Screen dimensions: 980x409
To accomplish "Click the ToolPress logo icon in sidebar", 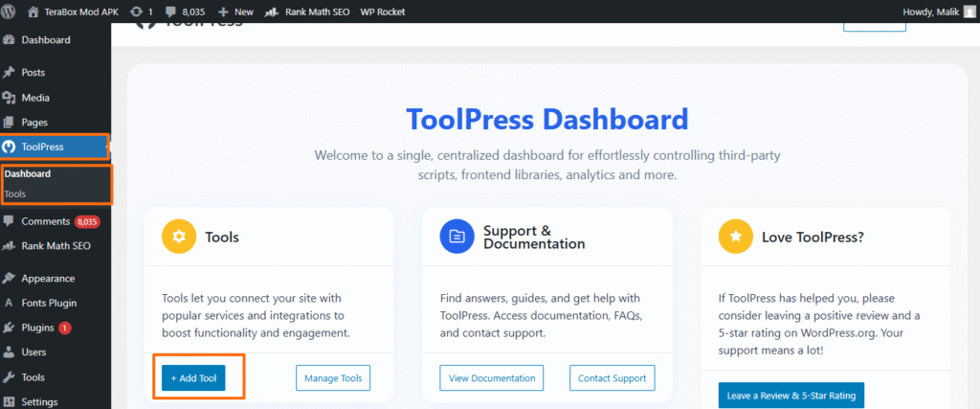I will point(9,147).
